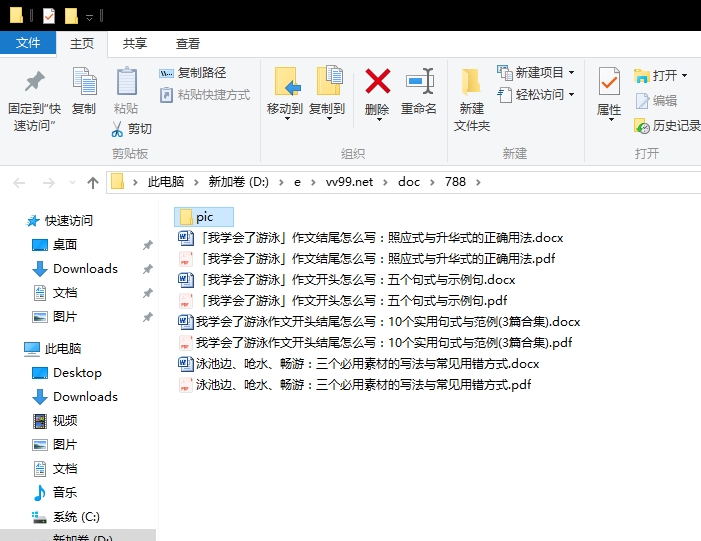This screenshot has width=701, height=541.
Task: Open 音乐 folder in sidebar
Action: point(55,493)
